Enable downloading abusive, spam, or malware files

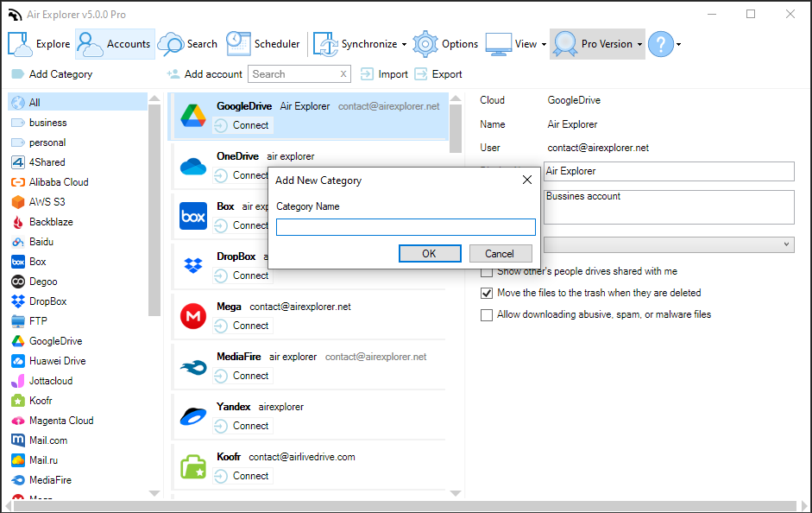(x=487, y=315)
